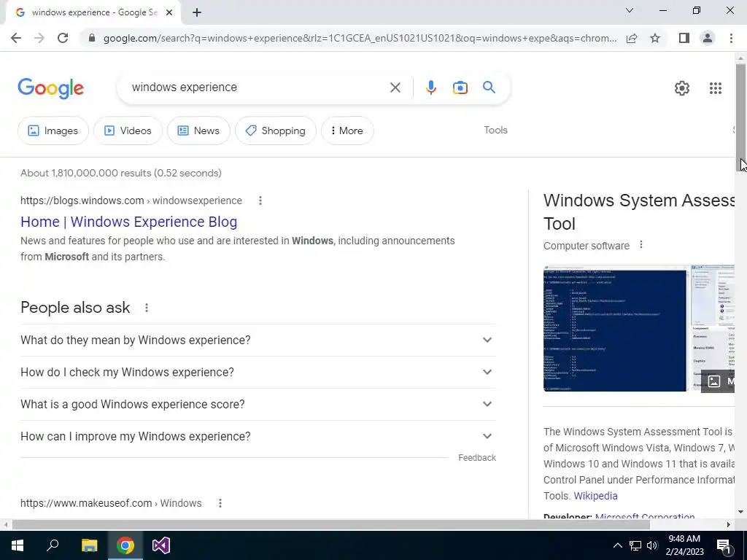Show hidden tray icons chevron
747x560 pixels.
click(x=617, y=545)
